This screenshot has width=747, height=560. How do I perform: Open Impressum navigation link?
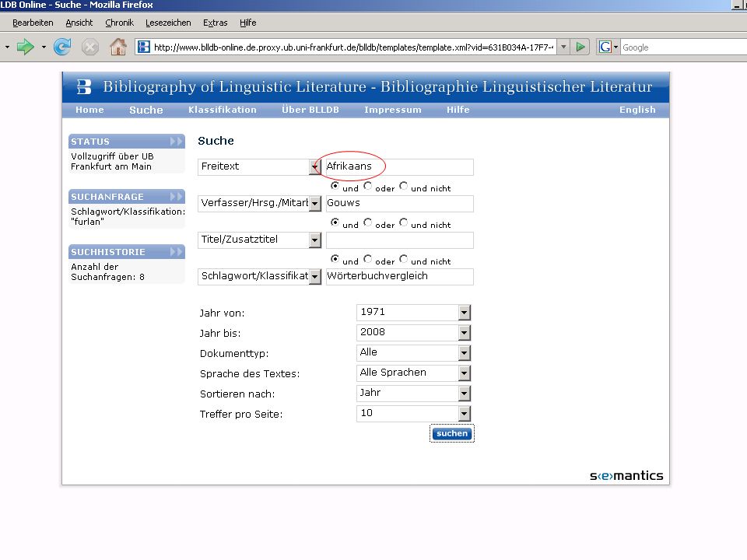coord(392,110)
